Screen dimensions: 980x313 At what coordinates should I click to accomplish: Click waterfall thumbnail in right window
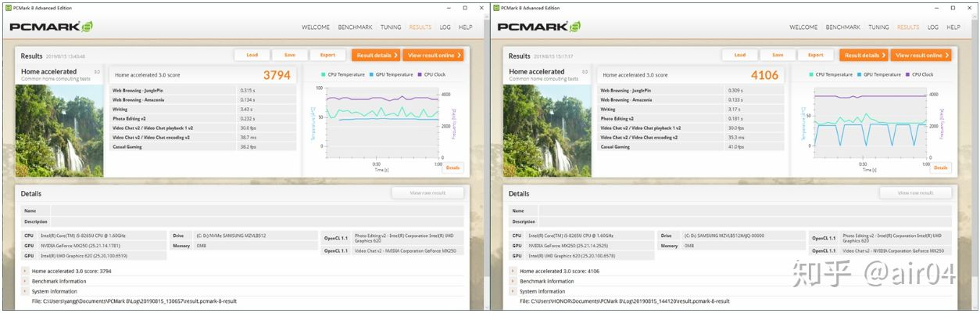[x=547, y=130]
